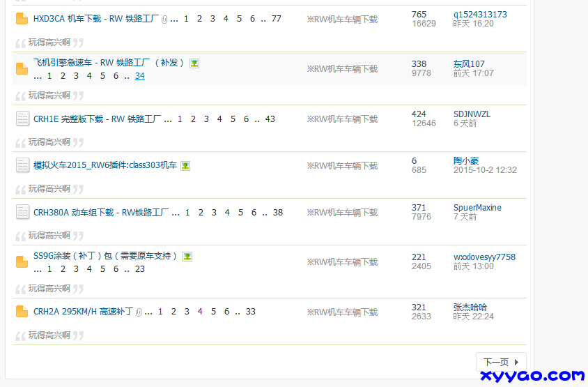View profile of user 东风107
The height and width of the screenshot is (387, 588).
469,64
